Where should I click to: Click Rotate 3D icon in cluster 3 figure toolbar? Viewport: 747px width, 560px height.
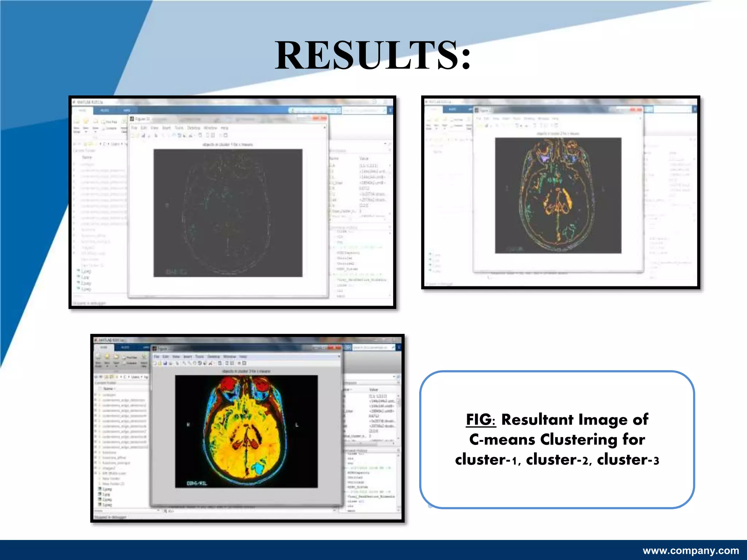[x=200, y=363]
